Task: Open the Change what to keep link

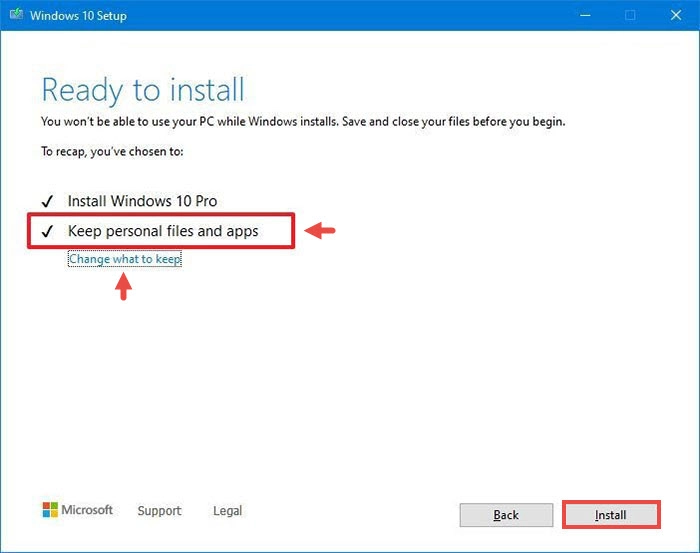Action: (x=125, y=259)
